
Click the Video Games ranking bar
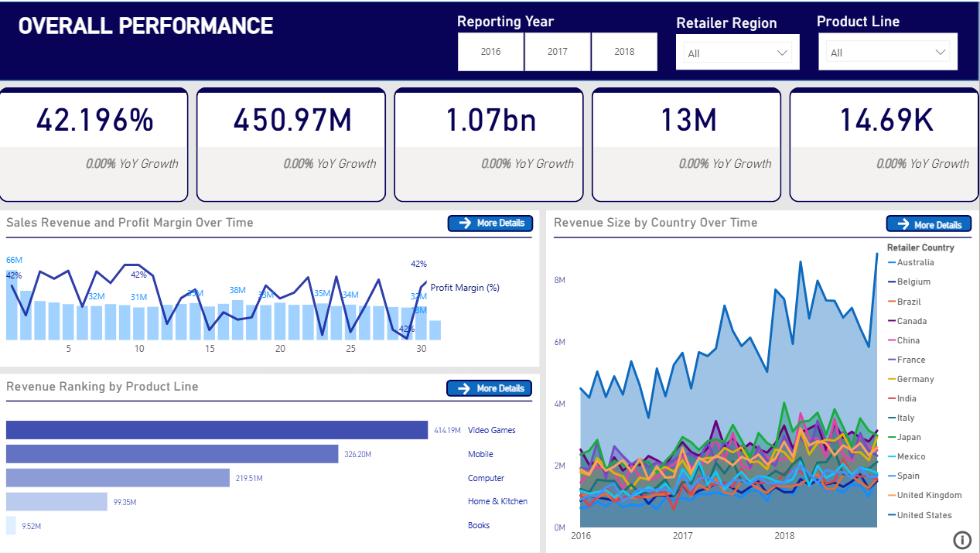point(217,430)
